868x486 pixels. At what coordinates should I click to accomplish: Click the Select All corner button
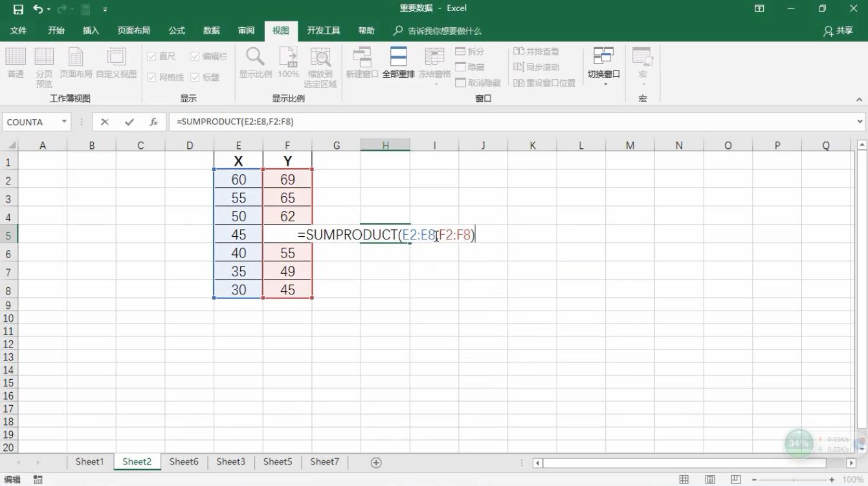pos(9,146)
